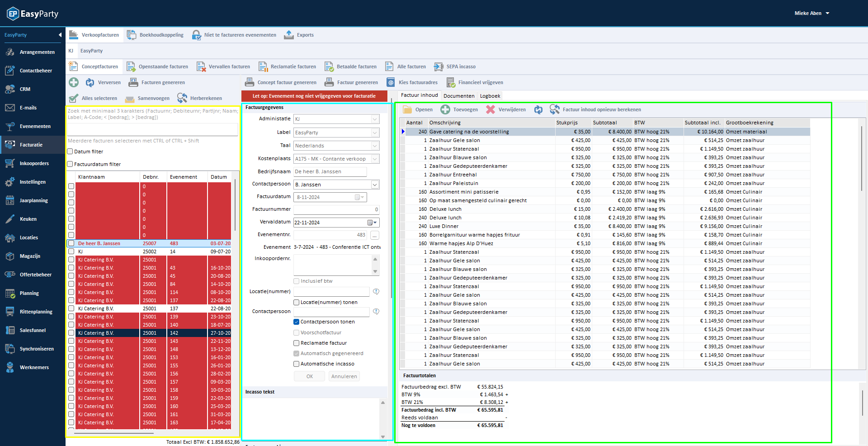Screen dimensions: 868x446
Task: Click Factuur inhoud opnieuw berekenen
Action: [x=595, y=109]
